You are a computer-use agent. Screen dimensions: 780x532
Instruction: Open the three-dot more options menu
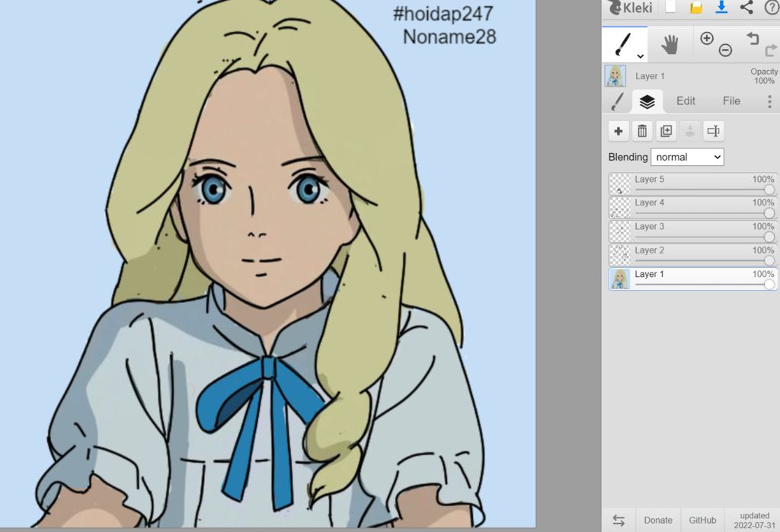pos(769,101)
